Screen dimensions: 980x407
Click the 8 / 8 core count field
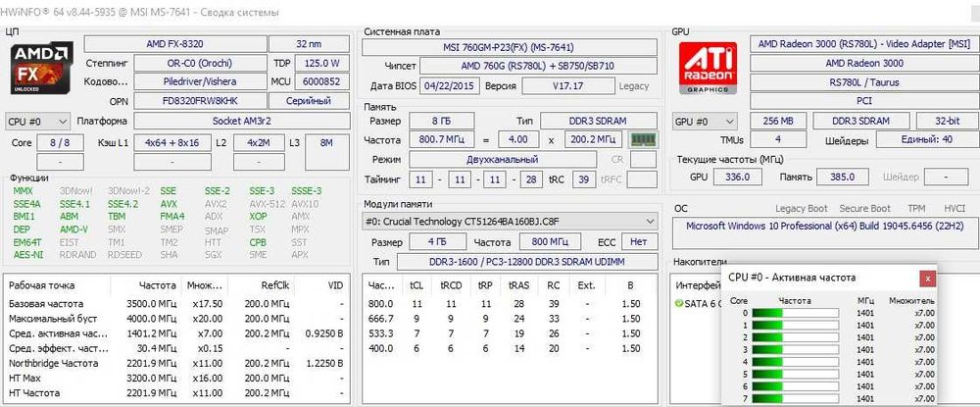(x=60, y=142)
